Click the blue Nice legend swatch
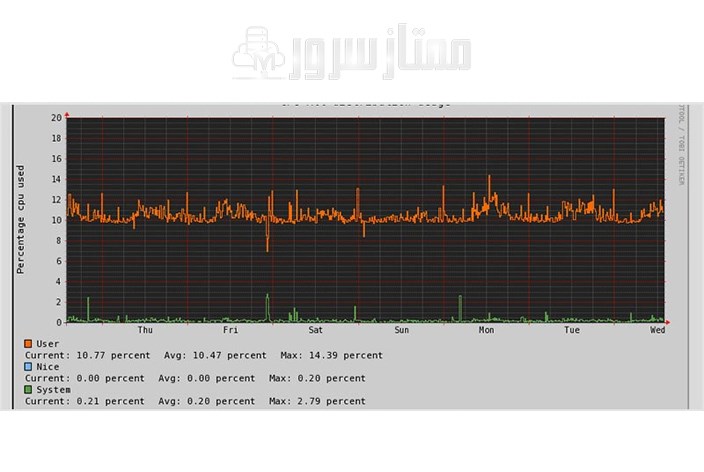The height and width of the screenshot is (472, 704). (x=28, y=366)
